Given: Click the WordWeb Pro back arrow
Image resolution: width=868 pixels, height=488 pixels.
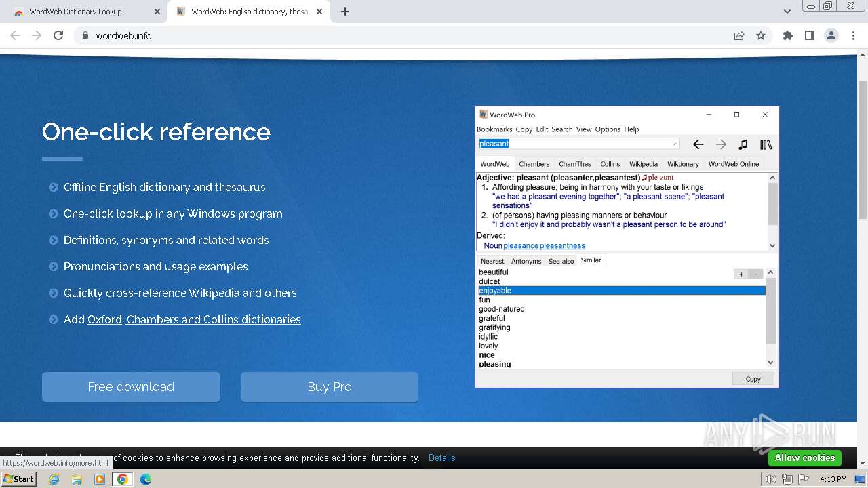Looking at the screenshot, I should [x=698, y=144].
